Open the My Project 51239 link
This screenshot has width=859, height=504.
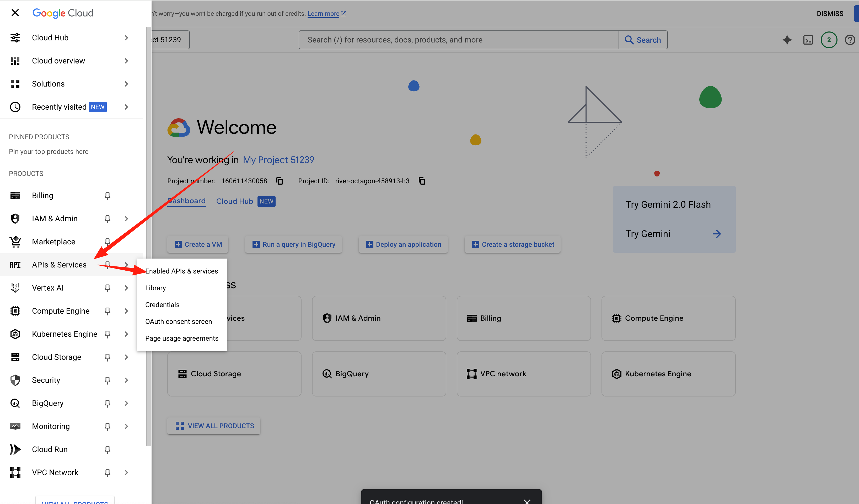pyautogui.click(x=278, y=160)
